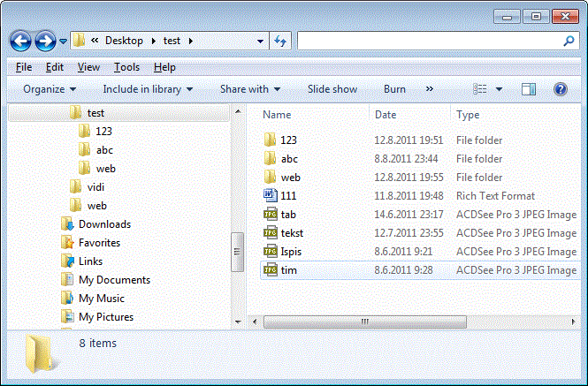
Task: Open the Tools menu
Action: pyautogui.click(x=126, y=67)
